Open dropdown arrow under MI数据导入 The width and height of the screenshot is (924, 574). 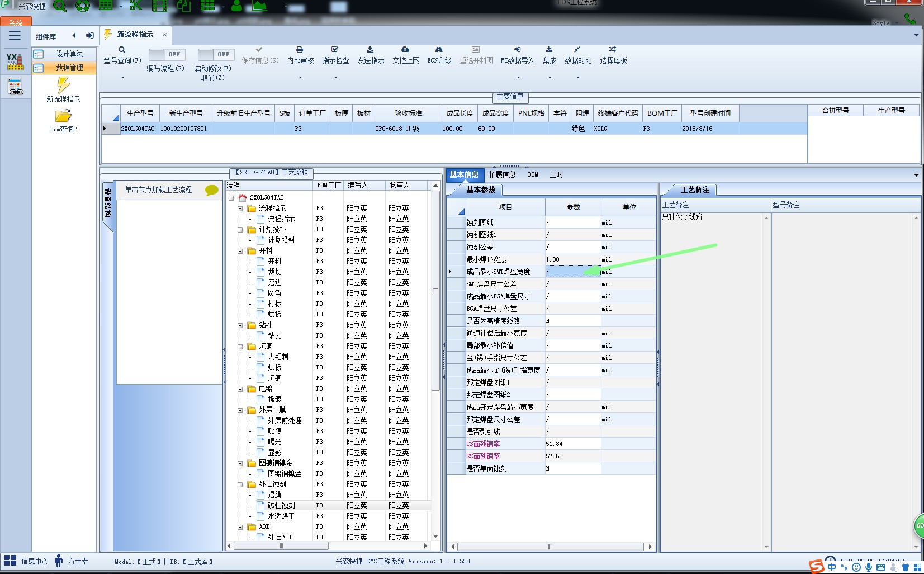pyautogui.click(x=518, y=78)
